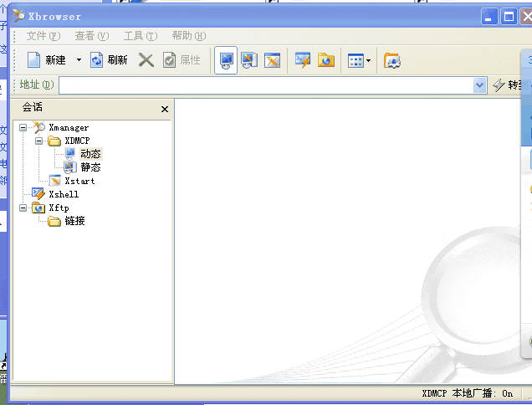
Task: Select the Xshell tree item
Action: click(64, 194)
